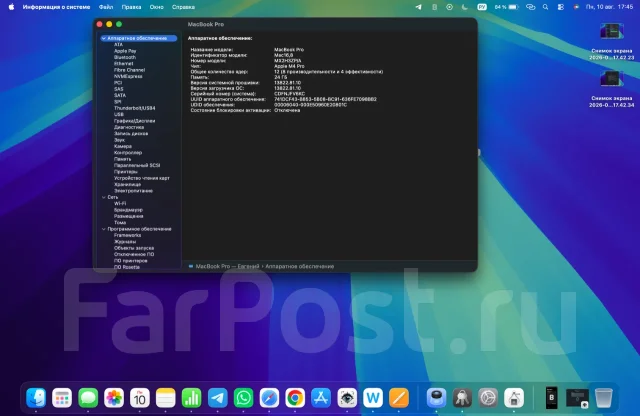This screenshot has height=416, width=640.
Task: Select Frameworks under Программное обеспечение
Action: pyautogui.click(x=127, y=235)
